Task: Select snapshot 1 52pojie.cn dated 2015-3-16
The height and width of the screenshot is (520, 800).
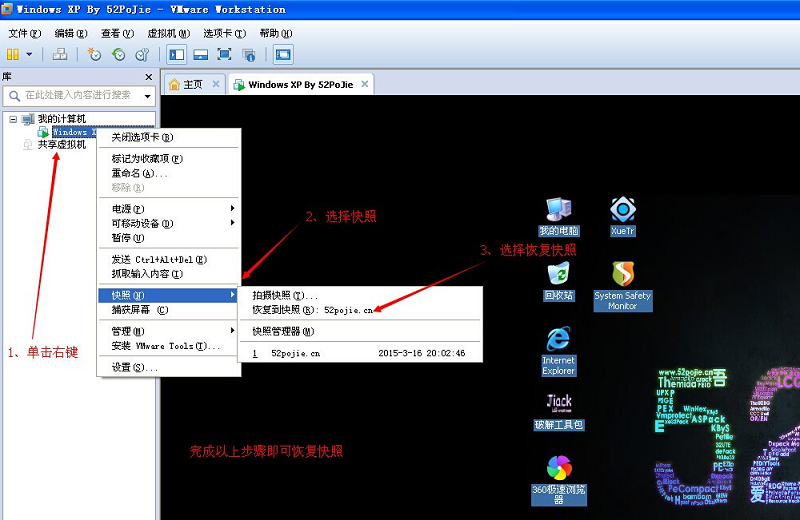Action: (360, 353)
